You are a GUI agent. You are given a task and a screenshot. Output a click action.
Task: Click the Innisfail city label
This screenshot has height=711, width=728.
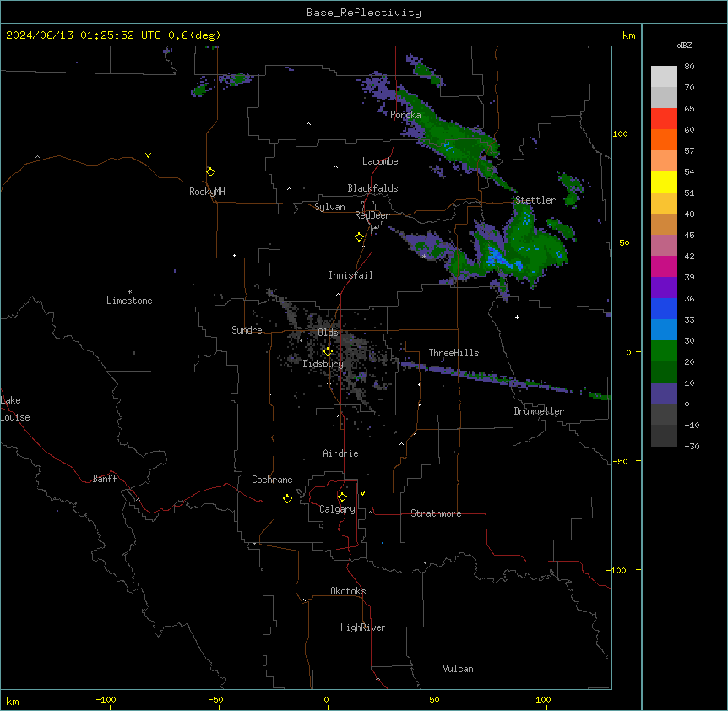[x=350, y=275]
